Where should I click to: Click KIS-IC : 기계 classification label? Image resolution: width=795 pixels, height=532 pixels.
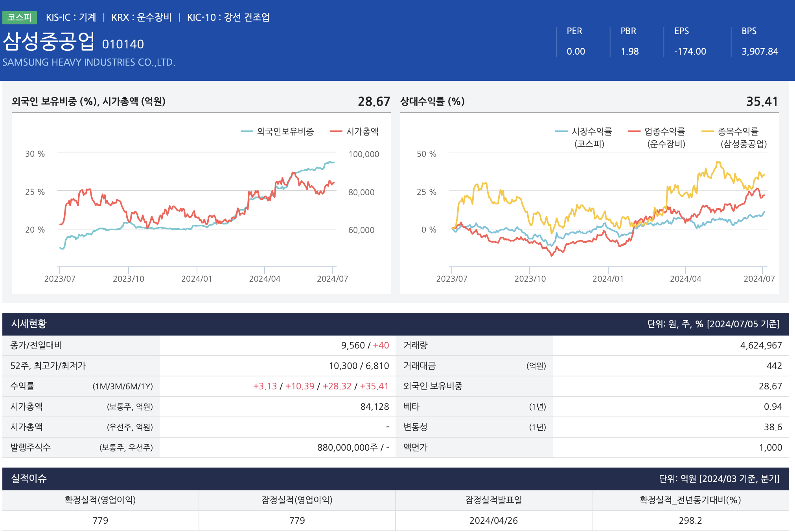click(71, 17)
